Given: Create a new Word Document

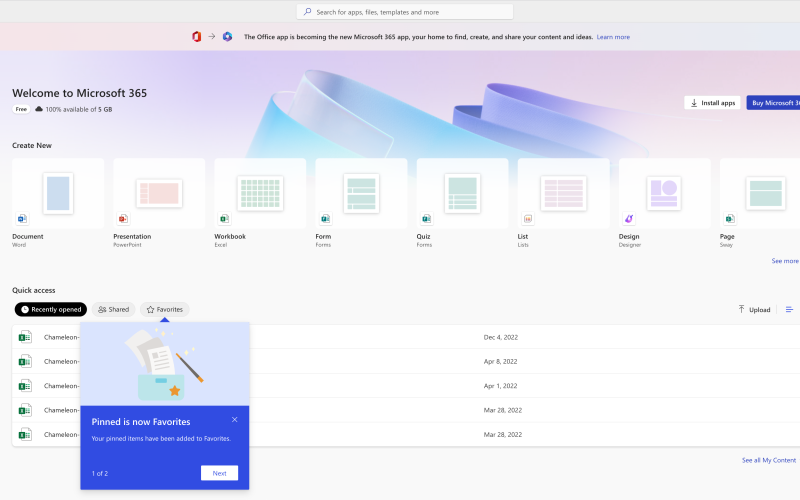Looking at the screenshot, I should pyautogui.click(x=58, y=193).
